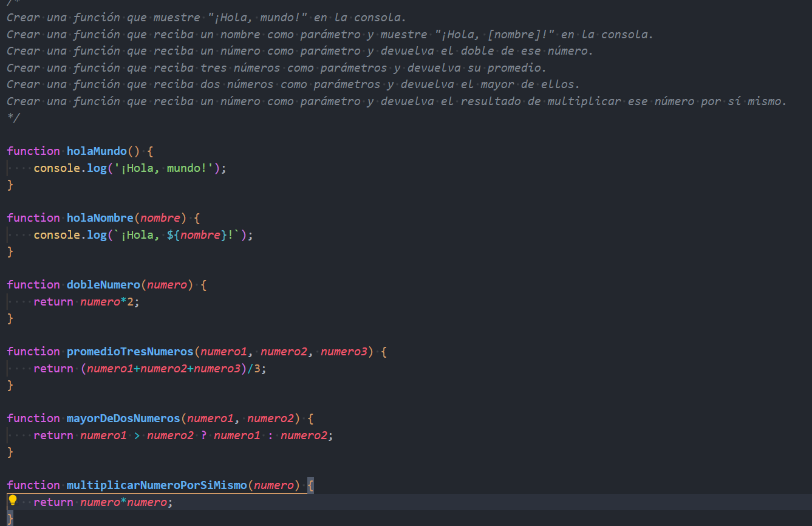Click the numero parameter in dobleNumero signature
812x526 pixels.
(x=167, y=284)
